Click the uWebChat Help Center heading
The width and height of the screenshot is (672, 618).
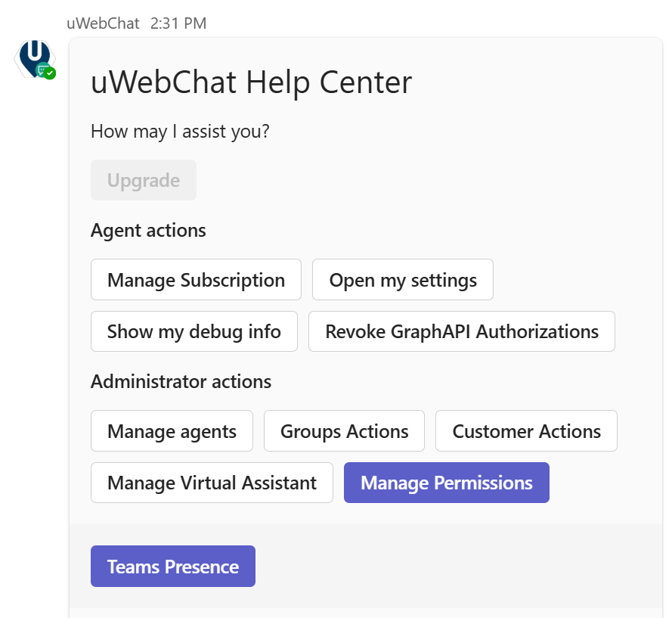251,82
